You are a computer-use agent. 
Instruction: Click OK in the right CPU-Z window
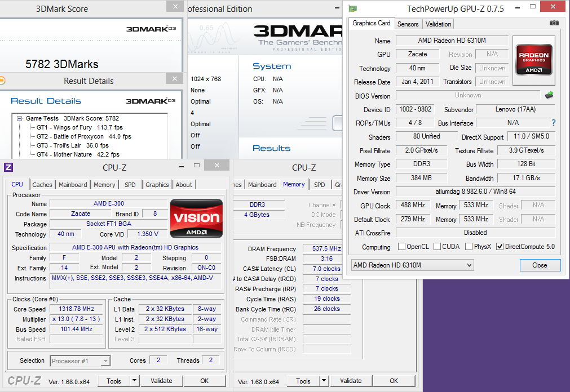point(394,381)
